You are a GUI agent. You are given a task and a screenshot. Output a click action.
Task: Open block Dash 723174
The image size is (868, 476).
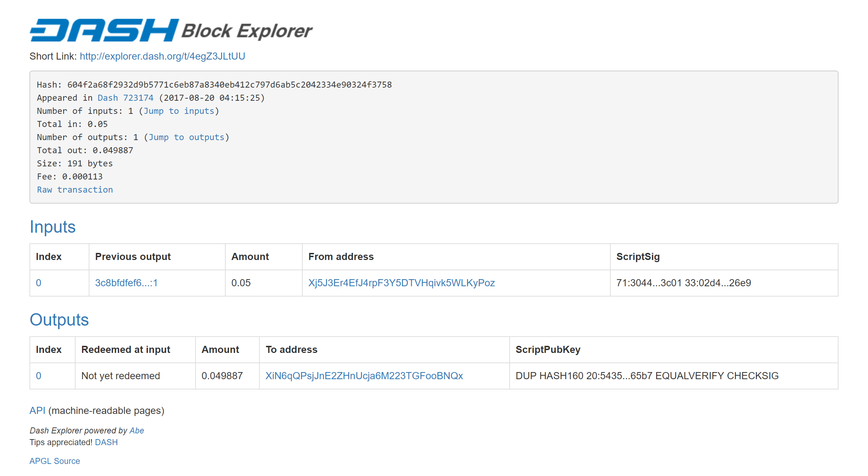click(125, 98)
